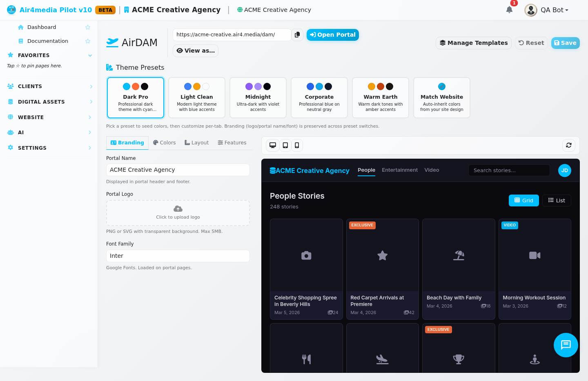The image size is (588, 381).
Task: Click the Search stories field
Action: point(509,171)
